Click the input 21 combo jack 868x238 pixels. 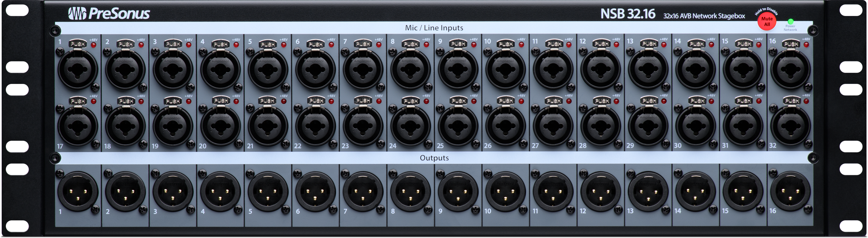coord(268,125)
